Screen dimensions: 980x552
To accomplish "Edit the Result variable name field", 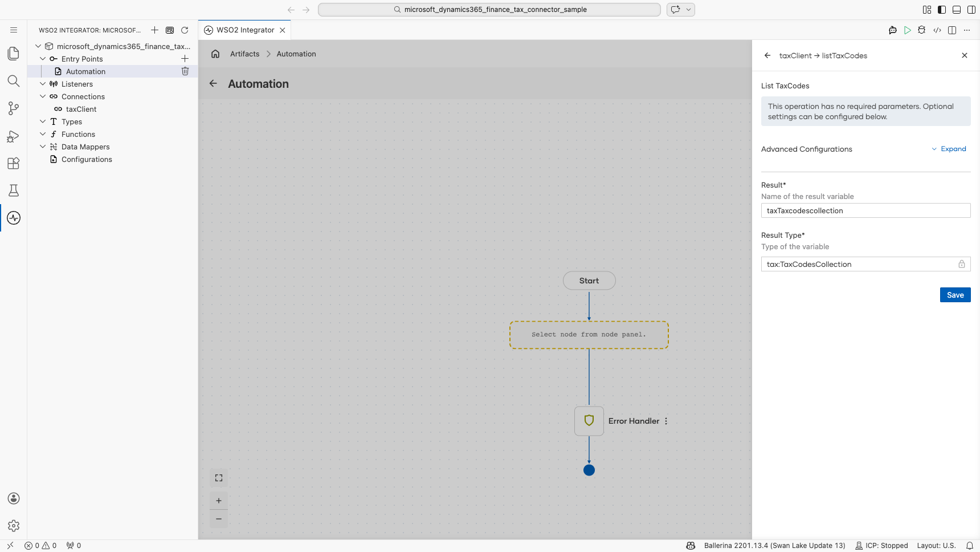I will 865,210.
